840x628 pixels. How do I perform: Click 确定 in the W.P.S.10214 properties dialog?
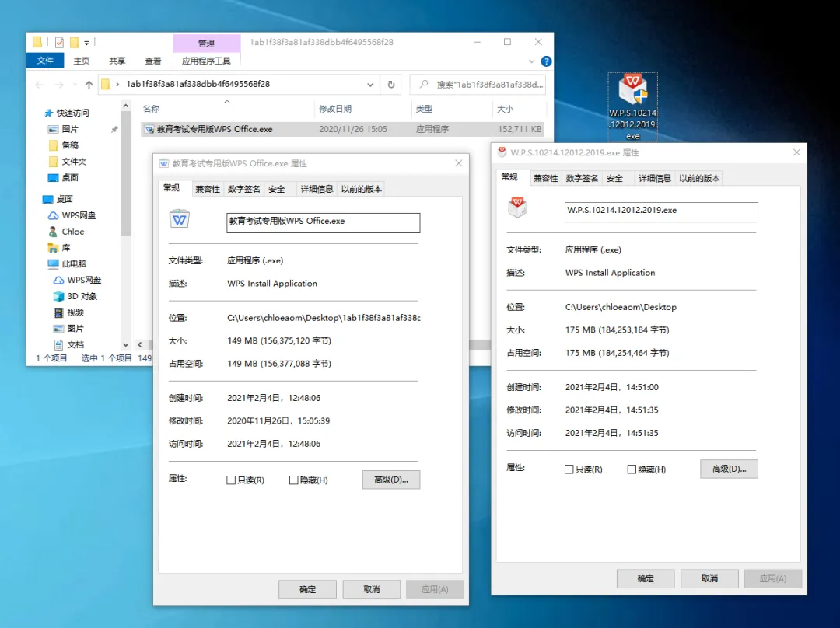pyautogui.click(x=646, y=579)
